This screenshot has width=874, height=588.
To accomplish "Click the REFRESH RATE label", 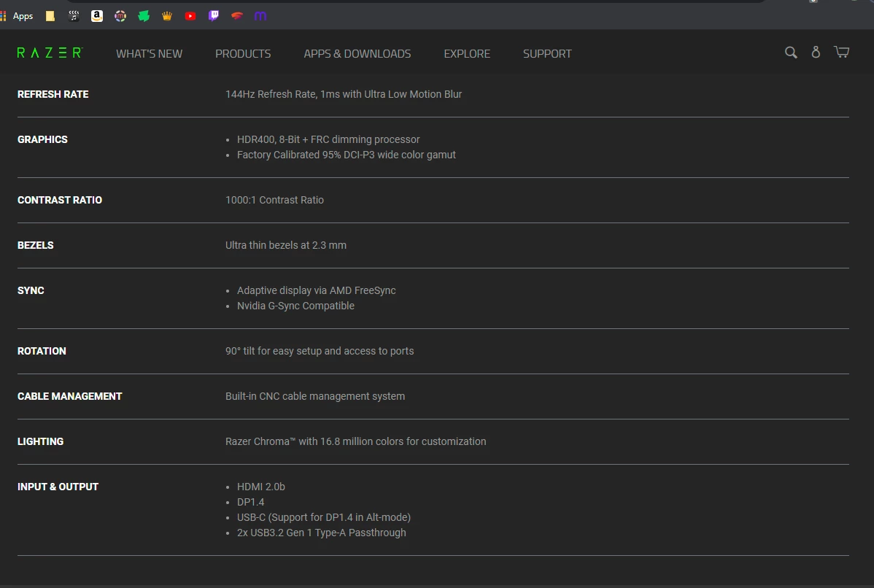I will [53, 94].
